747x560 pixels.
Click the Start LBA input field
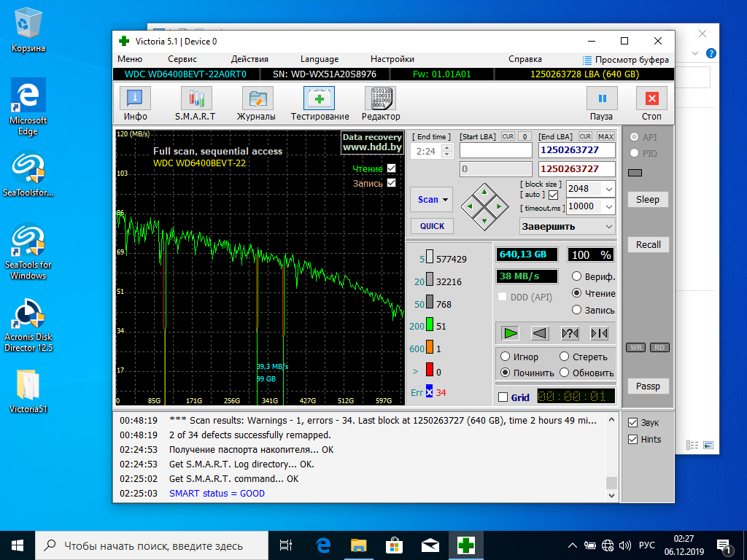[495, 150]
